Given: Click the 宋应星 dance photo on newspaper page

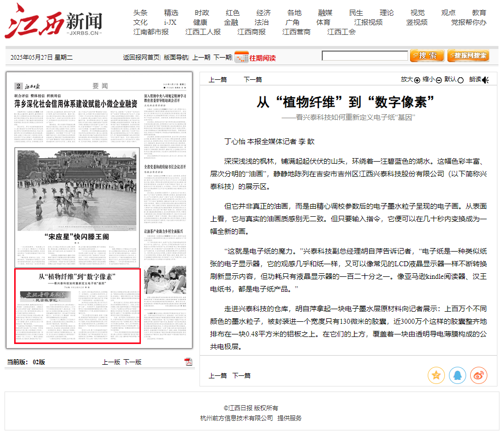Looking at the screenshot, I should point(77,189).
